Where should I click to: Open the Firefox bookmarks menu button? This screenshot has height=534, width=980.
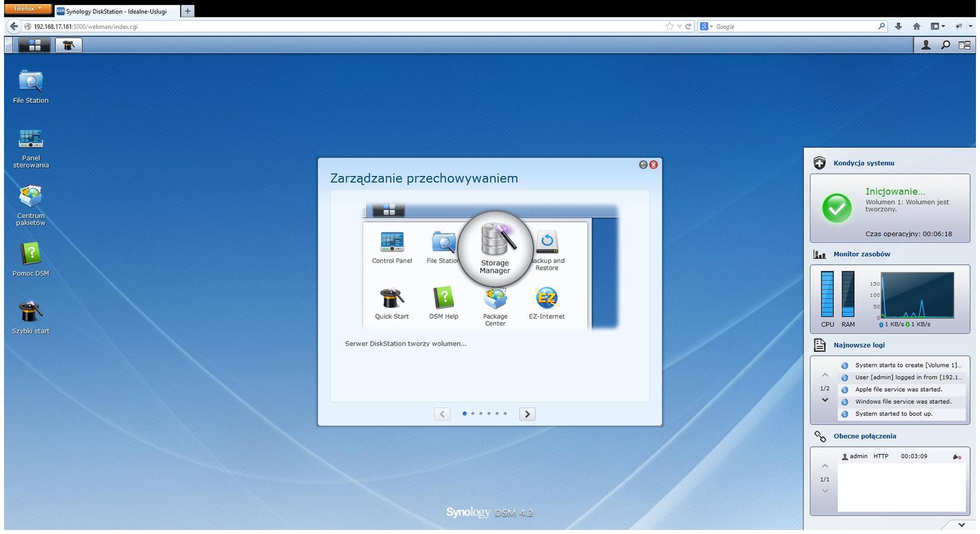point(937,26)
